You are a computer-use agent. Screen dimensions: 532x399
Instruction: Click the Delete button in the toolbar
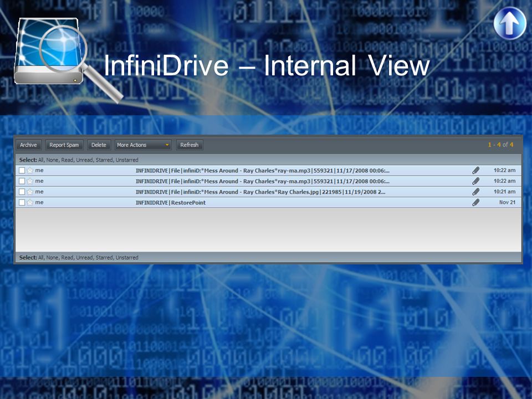[x=99, y=145]
